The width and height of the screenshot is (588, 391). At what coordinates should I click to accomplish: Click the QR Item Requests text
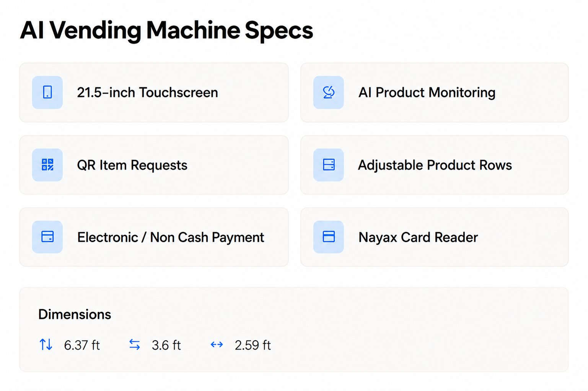click(132, 165)
